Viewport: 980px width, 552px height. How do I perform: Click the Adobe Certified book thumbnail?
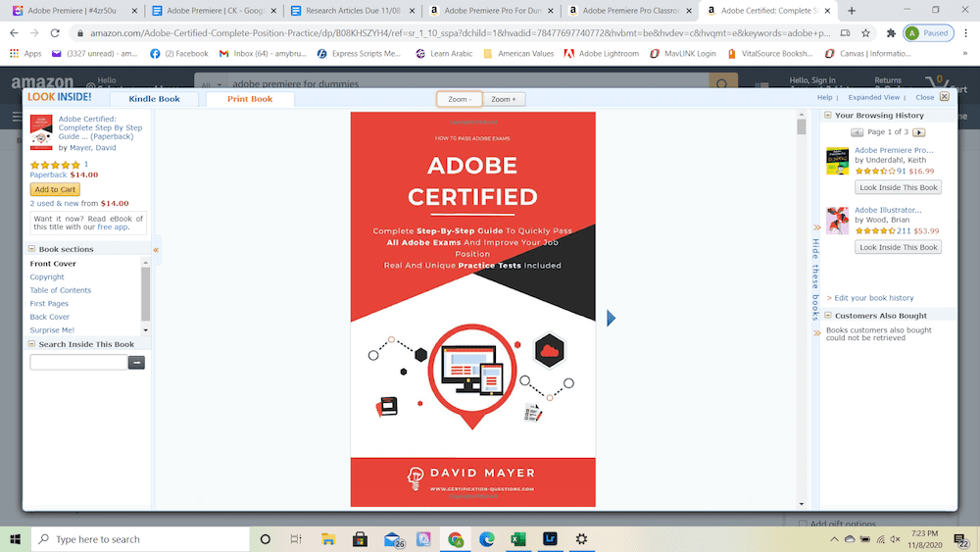point(41,132)
